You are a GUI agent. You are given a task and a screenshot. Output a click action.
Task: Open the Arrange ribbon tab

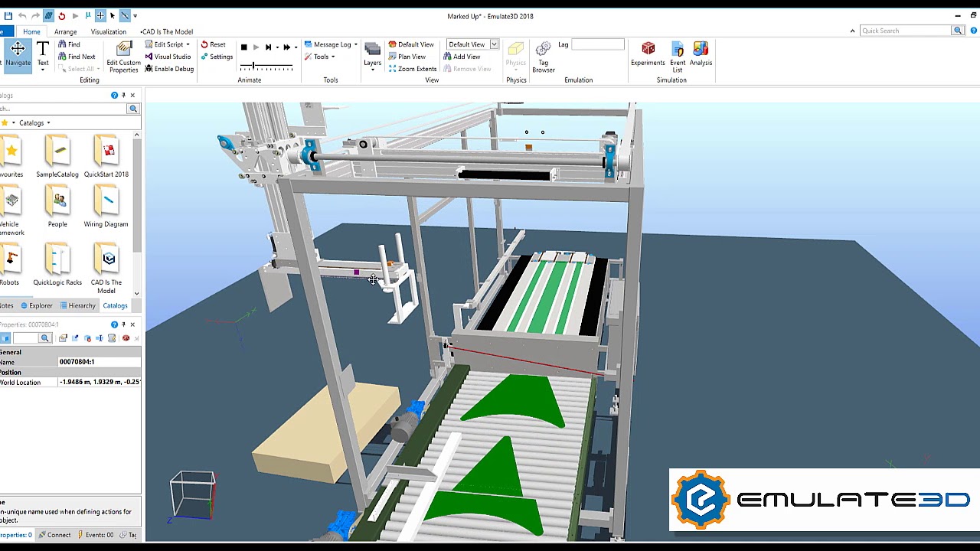[65, 31]
